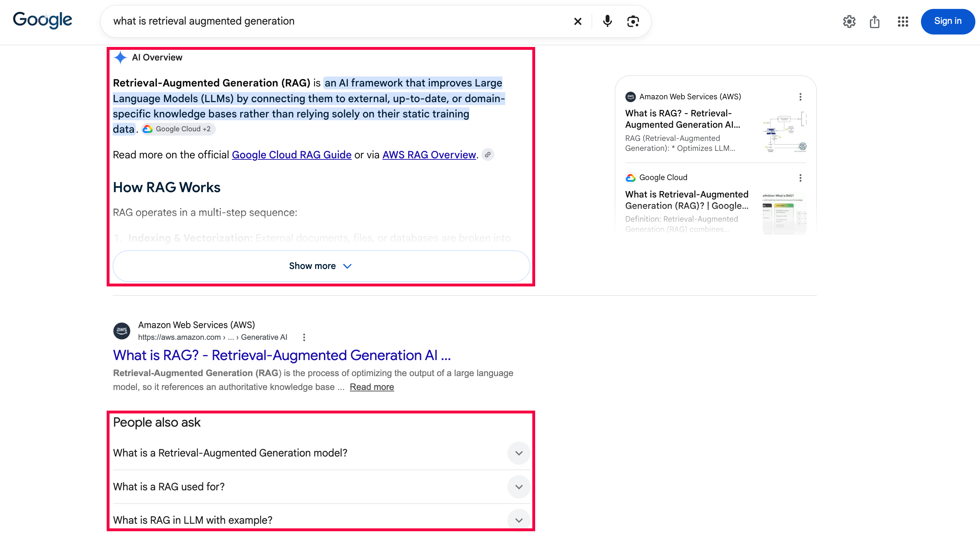
Task: Open the Google Cloud +2 source chip
Action: (x=178, y=129)
